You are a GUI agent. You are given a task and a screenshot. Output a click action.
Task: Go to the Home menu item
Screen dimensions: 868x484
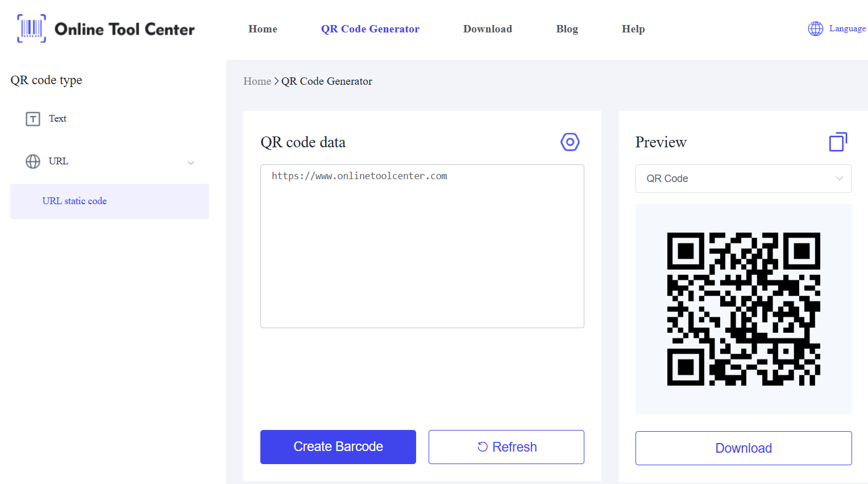[x=263, y=29]
